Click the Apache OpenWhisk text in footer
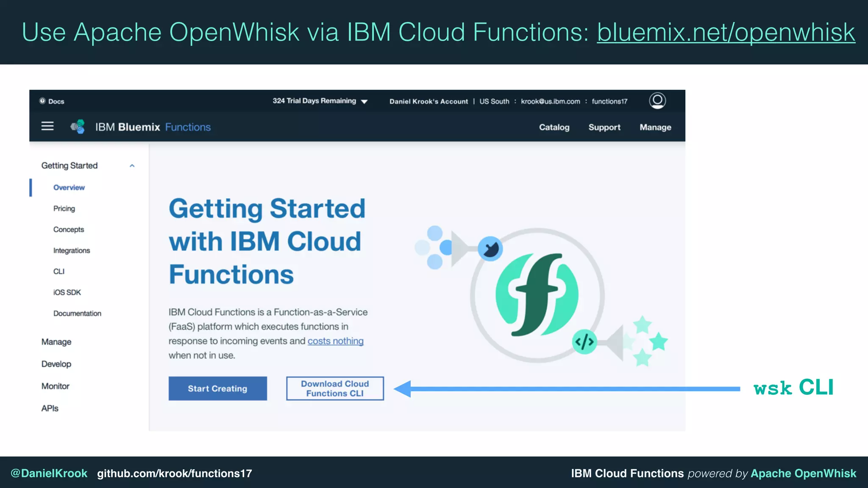 803,473
